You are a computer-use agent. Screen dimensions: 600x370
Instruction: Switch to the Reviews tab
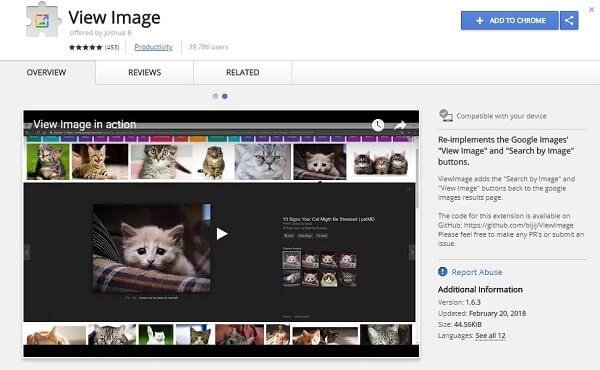pos(145,72)
